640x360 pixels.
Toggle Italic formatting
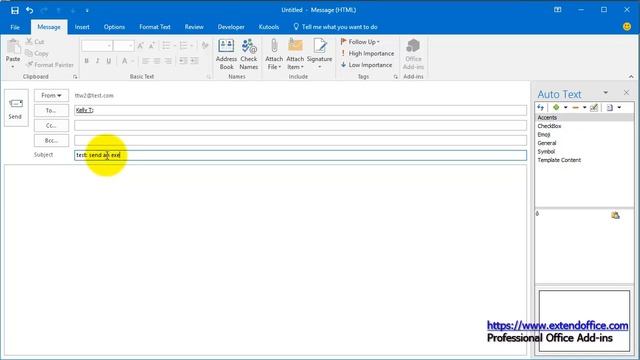(98, 61)
